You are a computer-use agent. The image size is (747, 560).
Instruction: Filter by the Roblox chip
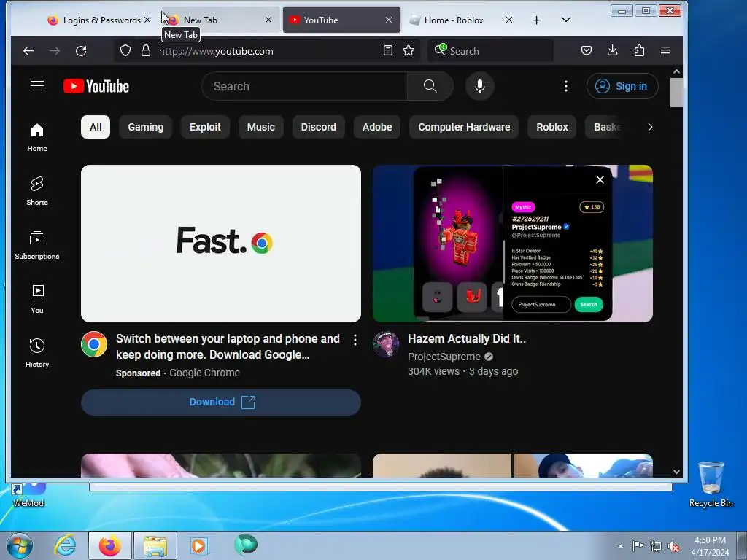click(551, 127)
